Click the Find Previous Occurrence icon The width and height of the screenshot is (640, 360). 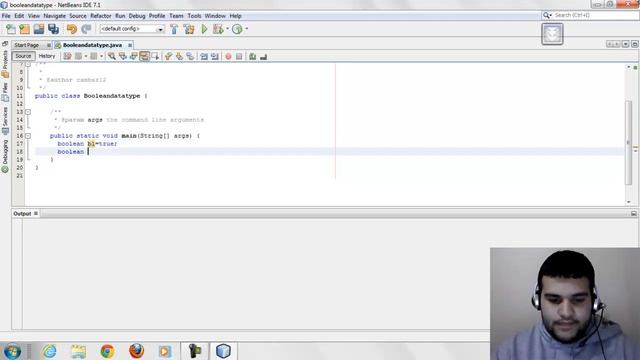(x=122, y=56)
